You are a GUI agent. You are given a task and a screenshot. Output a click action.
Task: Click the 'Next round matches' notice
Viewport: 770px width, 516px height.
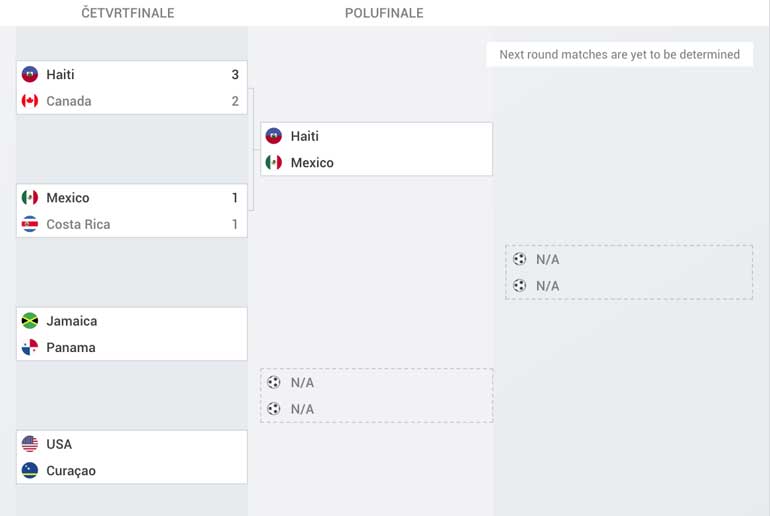tap(620, 54)
